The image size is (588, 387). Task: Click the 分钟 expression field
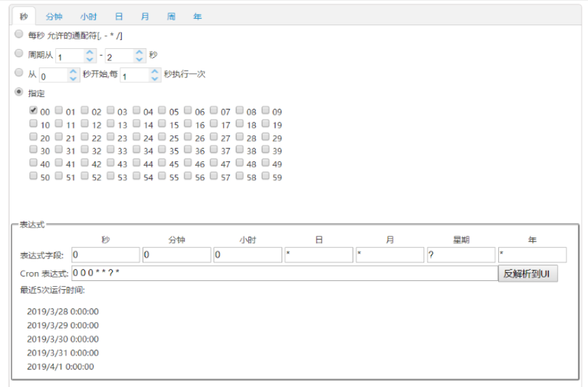click(177, 255)
